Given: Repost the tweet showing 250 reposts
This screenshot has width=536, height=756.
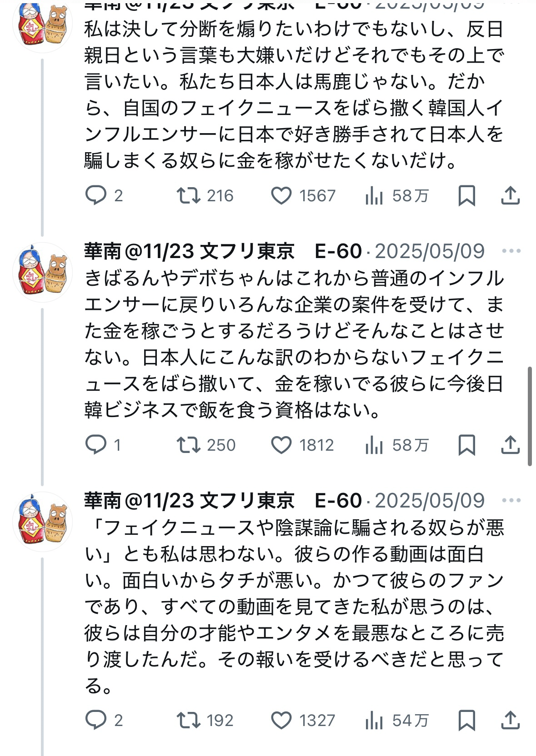Looking at the screenshot, I should (189, 445).
